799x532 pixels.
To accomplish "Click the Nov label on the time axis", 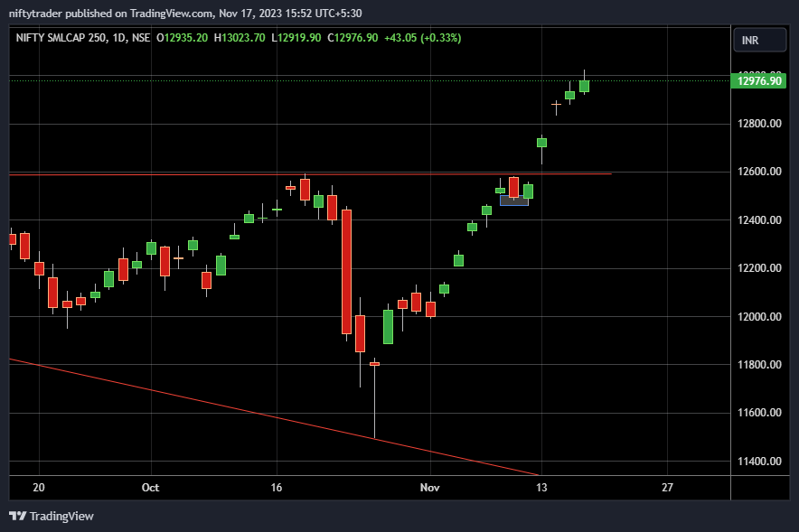I will [x=429, y=488].
